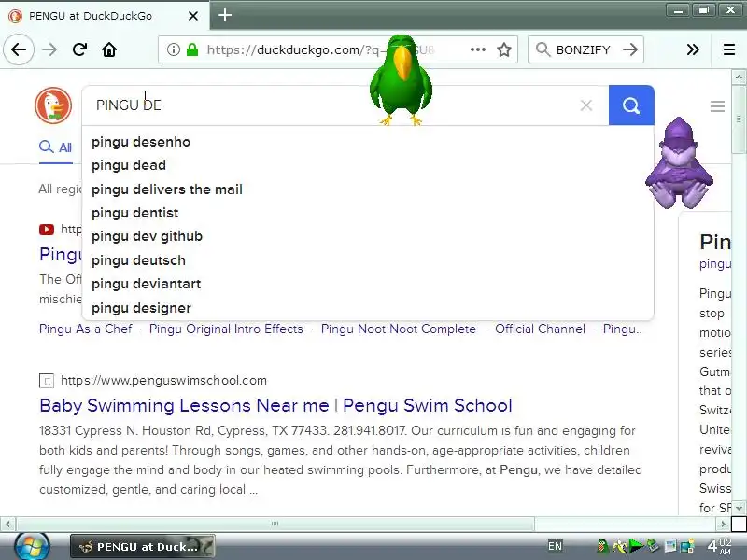Click the browser forward arrow
This screenshot has width=747, height=560.
click(49, 49)
